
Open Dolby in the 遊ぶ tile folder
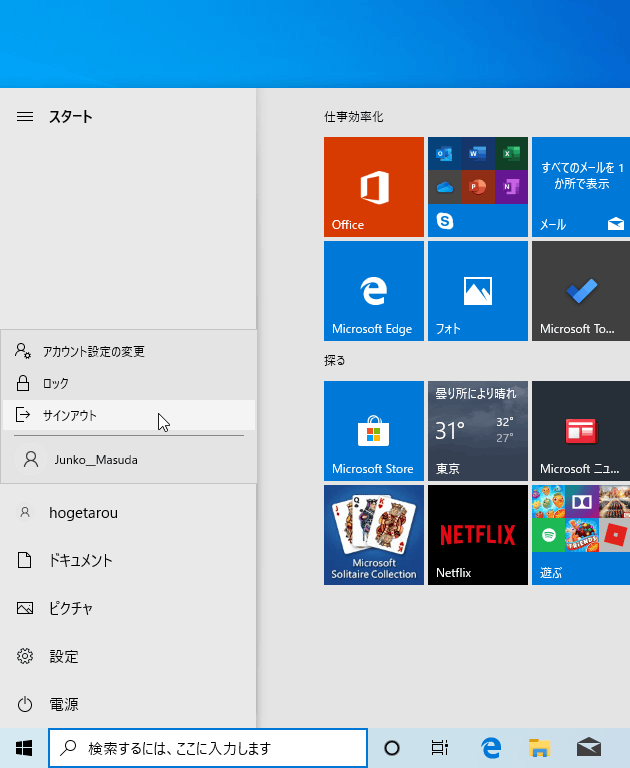point(582,502)
